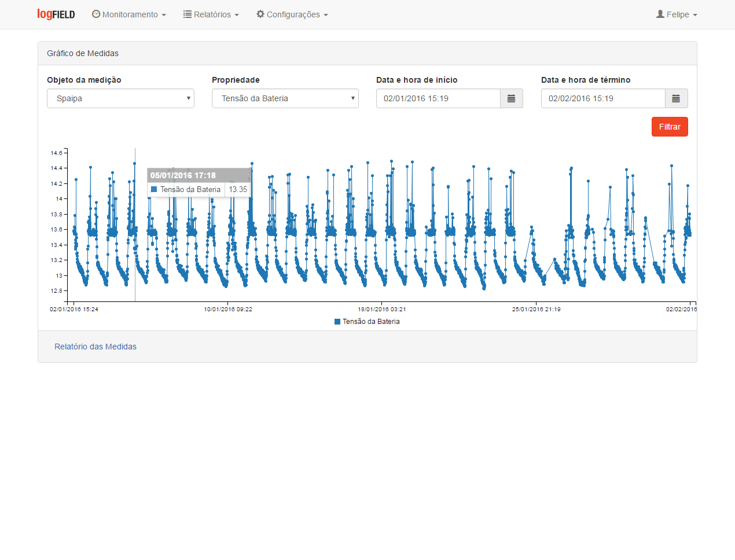Click the start date and time field
Viewport: 735px width, 560px height.
(438, 98)
